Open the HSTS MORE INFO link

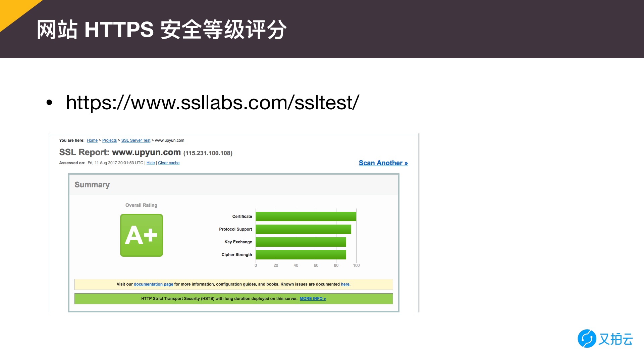(x=313, y=299)
